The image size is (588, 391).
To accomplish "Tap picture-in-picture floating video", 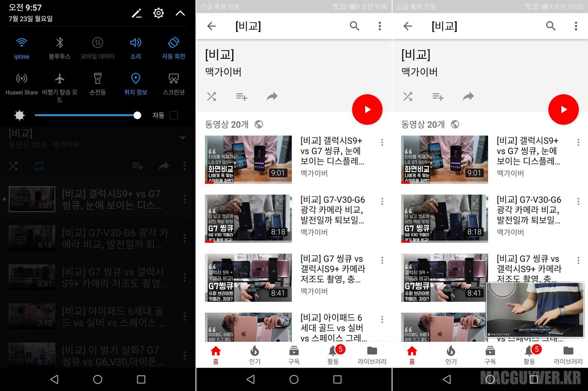I will pos(535,310).
